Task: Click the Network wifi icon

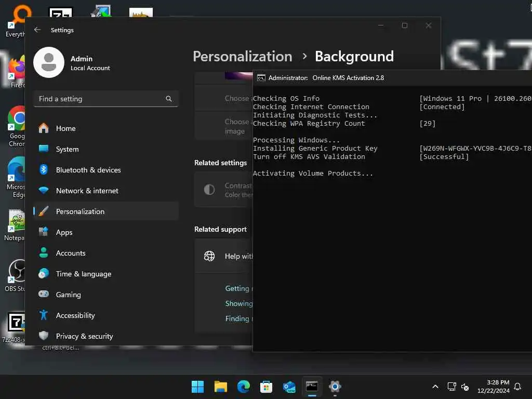Action: click(x=44, y=190)
